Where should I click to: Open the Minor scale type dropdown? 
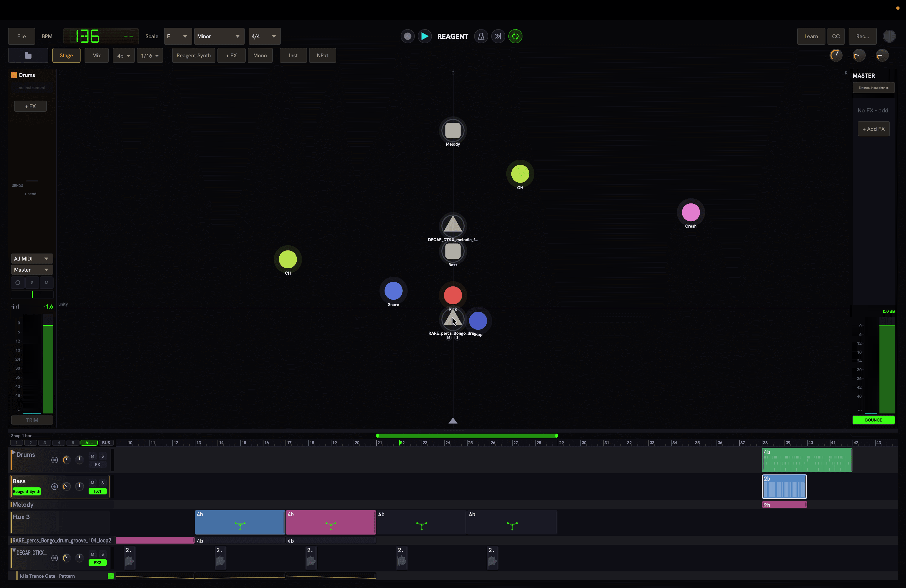coord(219,36)
